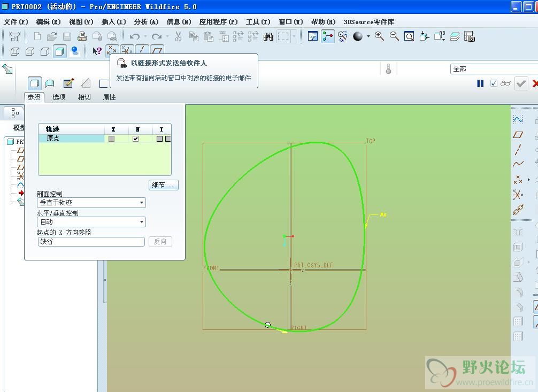Click the Undo arrow icon

pyautogui.click(x=135, y=36)
